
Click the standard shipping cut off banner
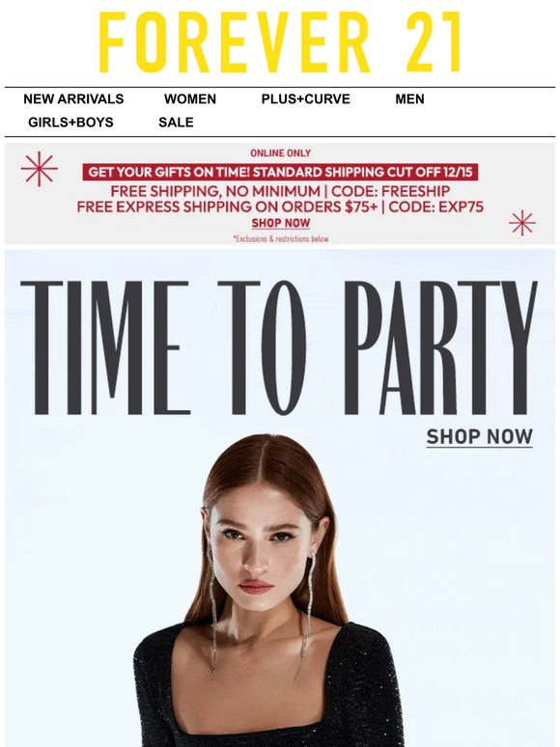280,172
